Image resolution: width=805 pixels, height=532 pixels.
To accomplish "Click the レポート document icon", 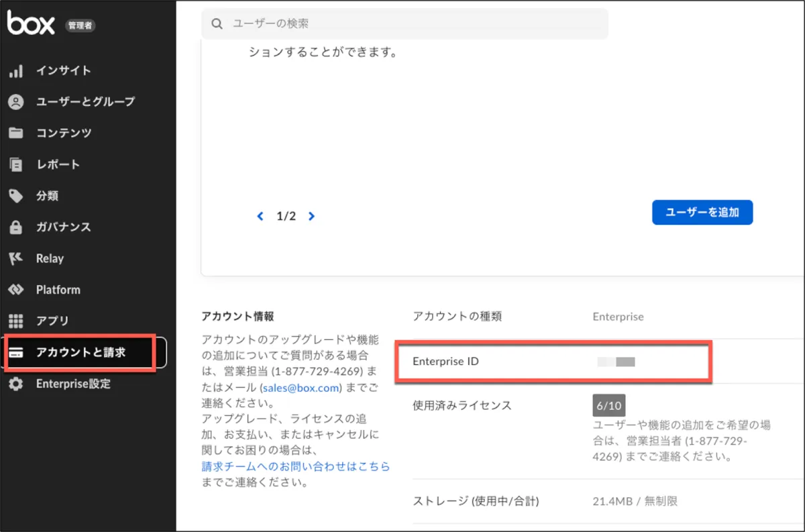I will coord(15,164).
